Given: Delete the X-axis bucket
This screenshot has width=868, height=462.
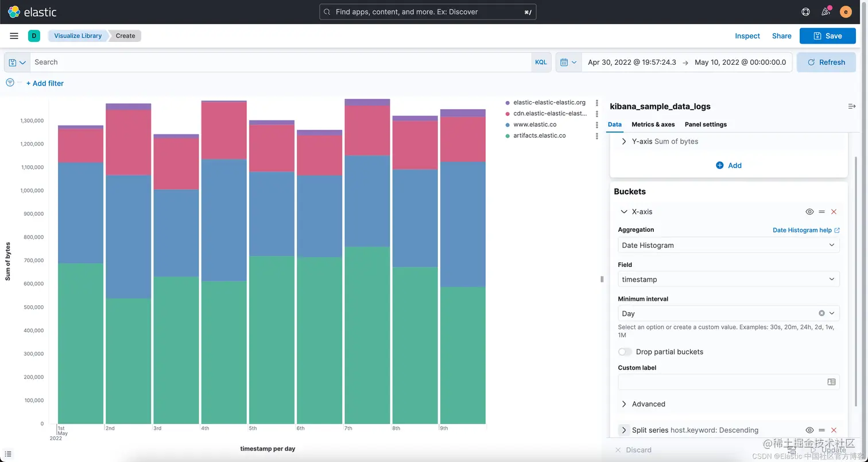Looking at the screenshot, I should point(834,212).
